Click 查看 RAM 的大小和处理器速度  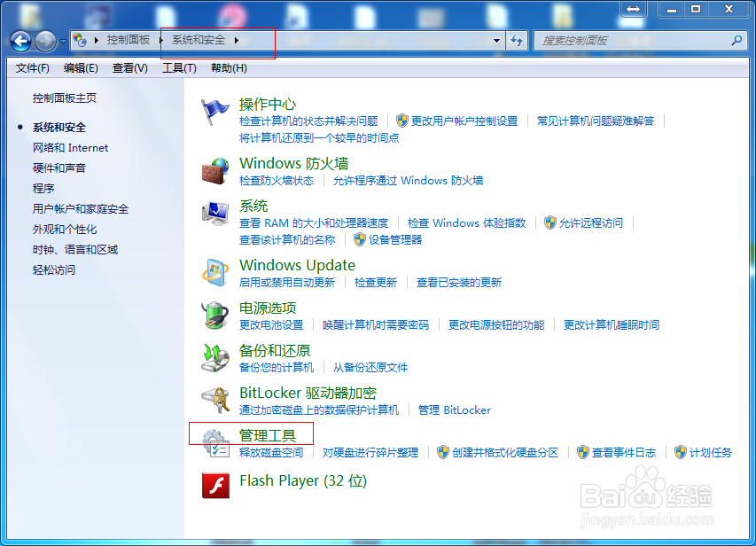(314, 222)
